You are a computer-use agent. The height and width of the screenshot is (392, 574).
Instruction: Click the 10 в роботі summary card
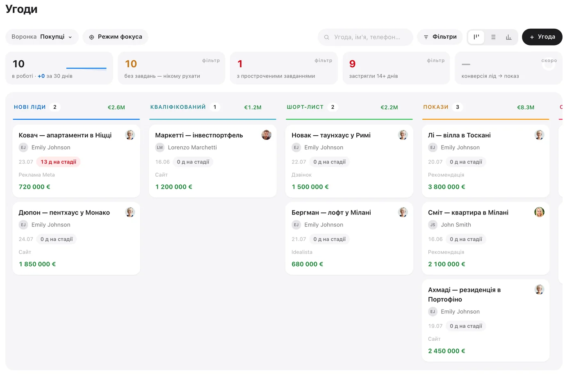59,68
